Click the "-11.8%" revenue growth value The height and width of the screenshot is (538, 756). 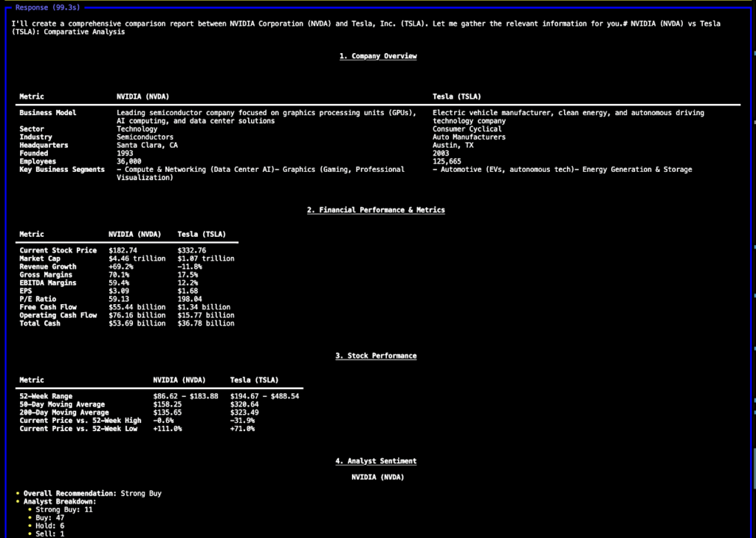click(x=190, y=267)
